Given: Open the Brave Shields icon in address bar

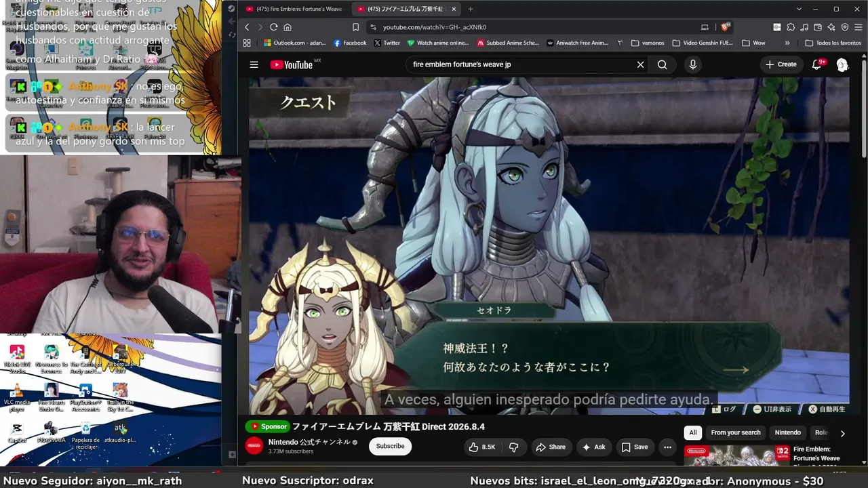Looking at the screenshot, I should pyautogui.click(x=725, y=27).
